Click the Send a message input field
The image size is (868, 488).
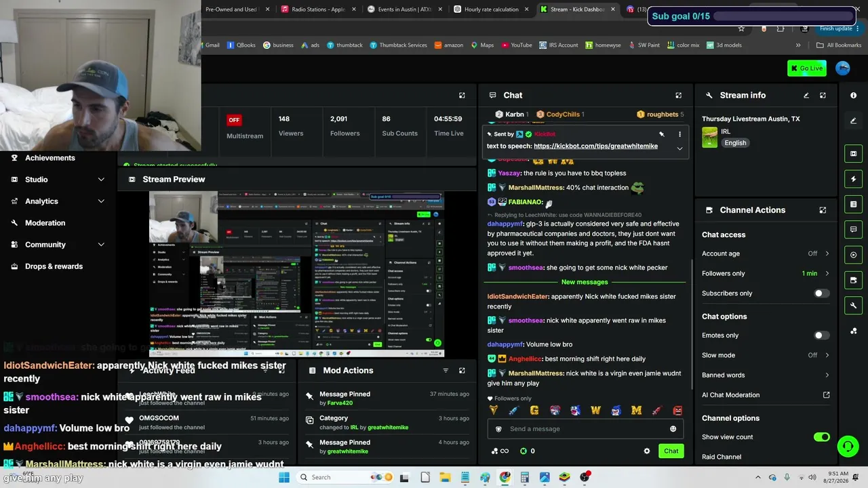tap(585, 429)
